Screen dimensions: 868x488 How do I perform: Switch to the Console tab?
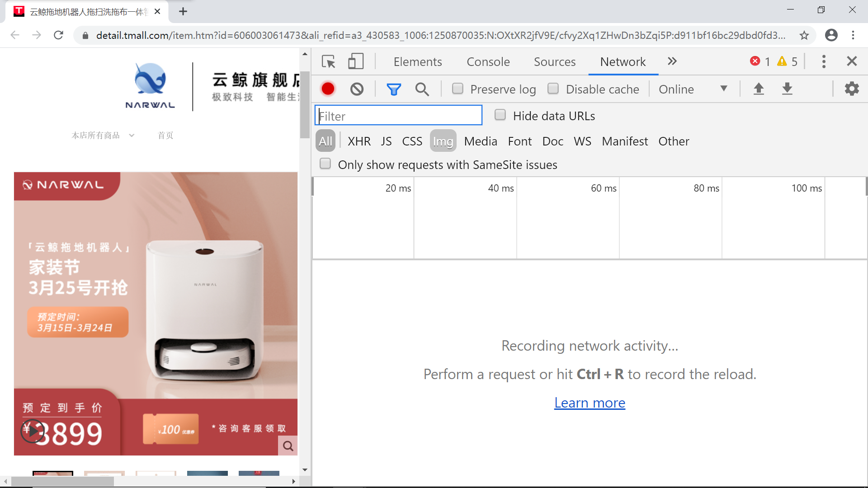[x=488, y=62]
